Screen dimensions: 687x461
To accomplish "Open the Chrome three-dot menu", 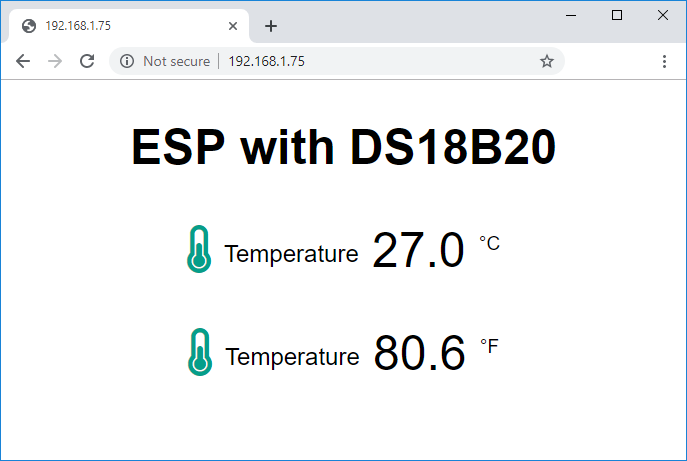I will tap(665, 61).
